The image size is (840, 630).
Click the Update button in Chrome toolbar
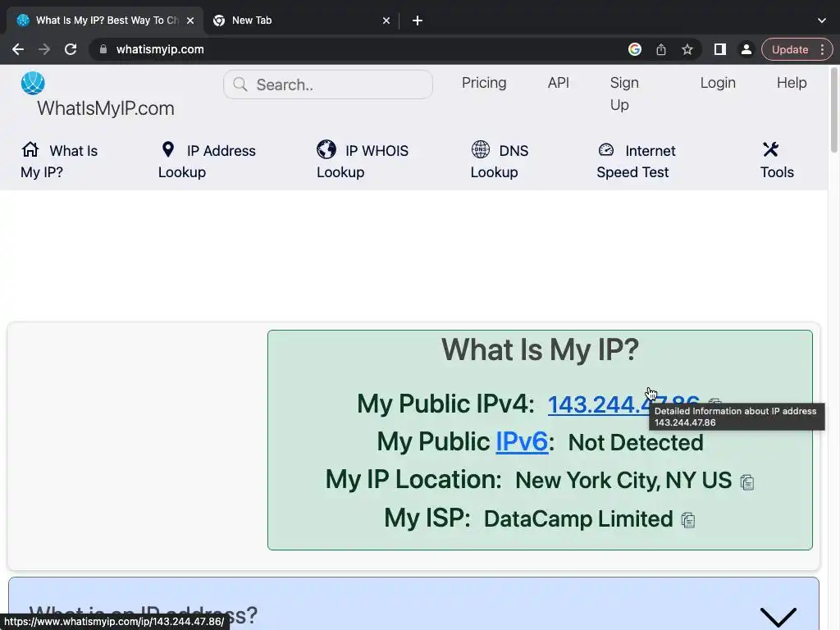pyautogui.click(x=790, y=49)
